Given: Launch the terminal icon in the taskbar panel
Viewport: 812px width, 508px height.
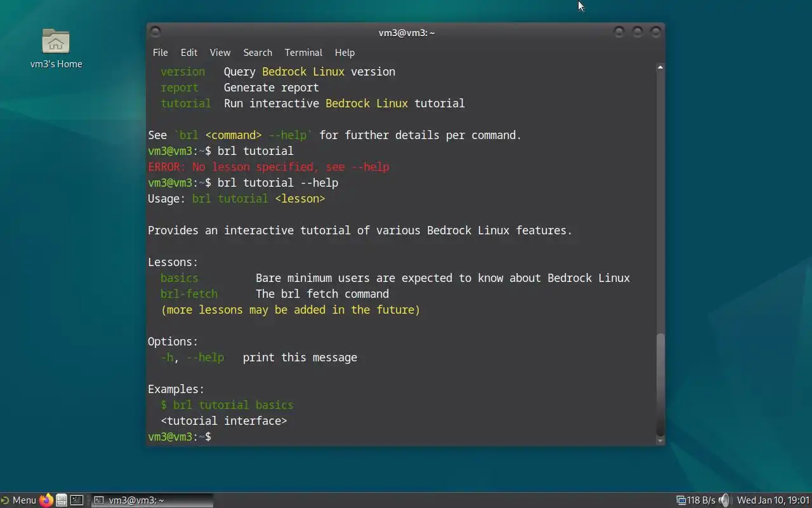Looking at the screenshot, I should tap(77, 500).
